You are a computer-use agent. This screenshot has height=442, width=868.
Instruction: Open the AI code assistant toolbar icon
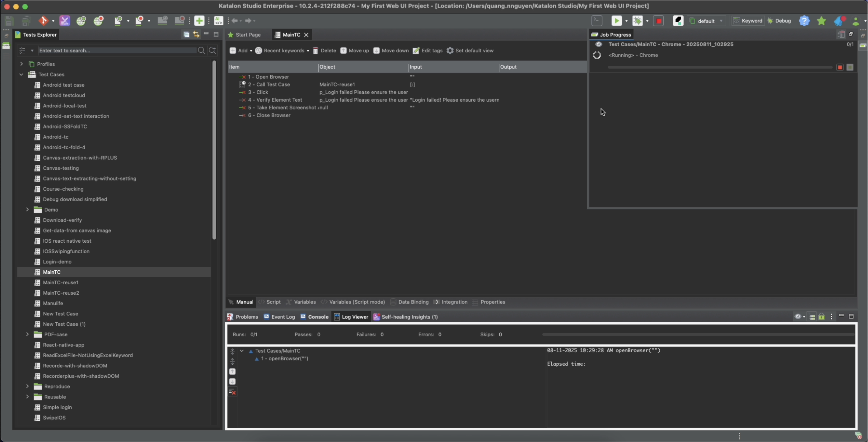point(219,21)
